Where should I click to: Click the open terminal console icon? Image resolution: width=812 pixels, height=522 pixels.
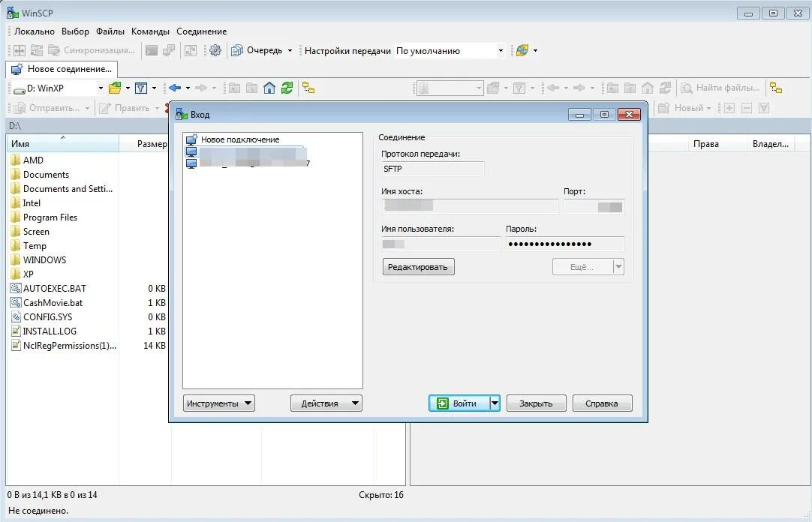(151, 50)
